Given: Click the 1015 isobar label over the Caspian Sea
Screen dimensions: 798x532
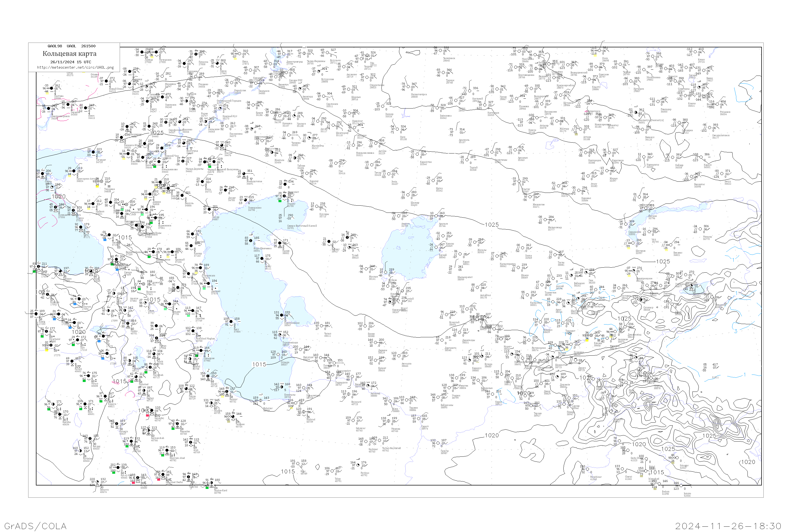Looking at the screenshot, I should [x=259, y=364].
